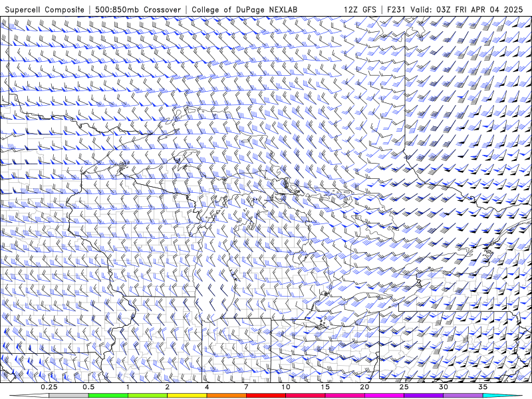Click the colorbar label reading 35
The width and height of the screenshot is (532, 399).
click(x=483, y=387)
